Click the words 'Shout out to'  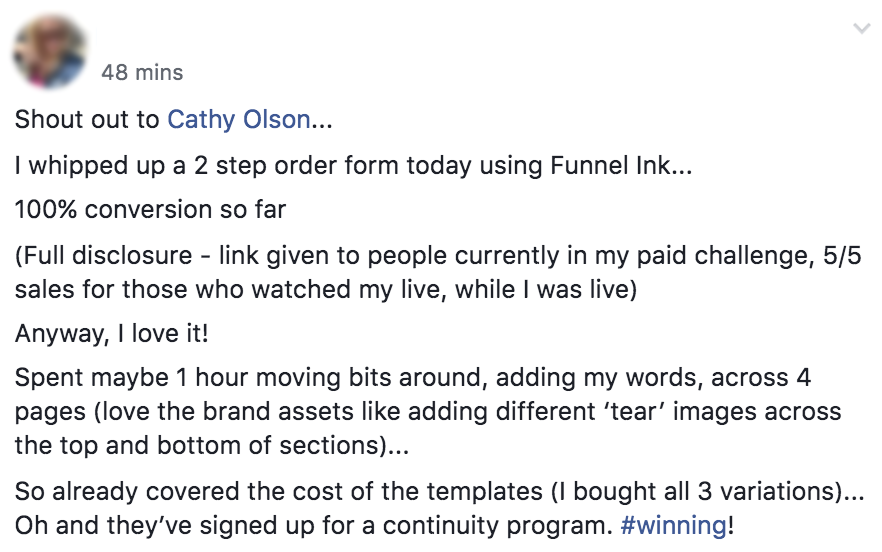pyautogui.click(x=87, y=120)
